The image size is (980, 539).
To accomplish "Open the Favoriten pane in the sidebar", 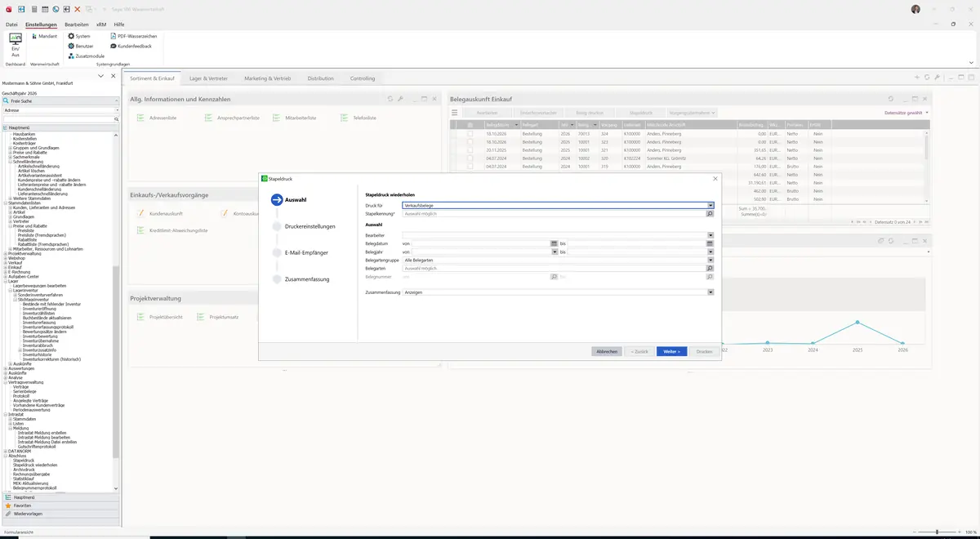I will 60,506.
